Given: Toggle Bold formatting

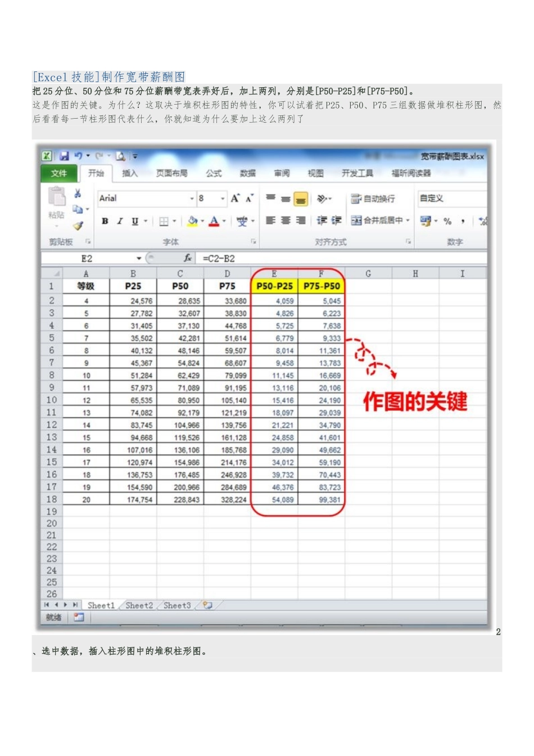Looking at the screenshot, I should pos(105,221).
